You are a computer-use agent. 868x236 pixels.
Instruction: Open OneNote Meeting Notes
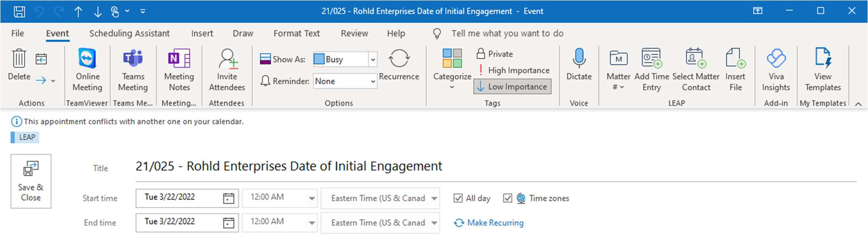coord(179,59)
